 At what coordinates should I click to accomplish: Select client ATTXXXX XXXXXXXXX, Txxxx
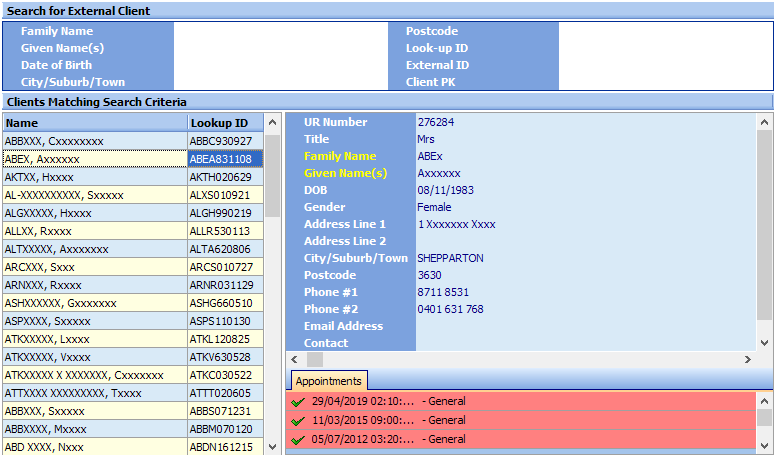[x=95, y=393]
